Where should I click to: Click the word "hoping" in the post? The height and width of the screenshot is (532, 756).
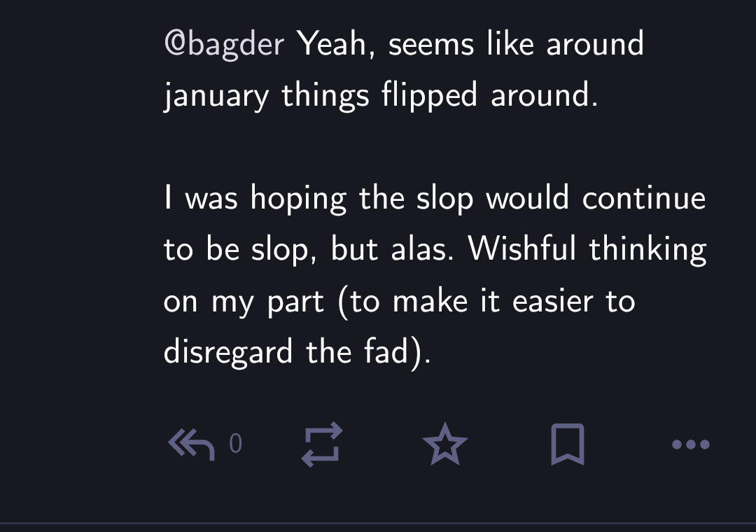click(299, 199)
